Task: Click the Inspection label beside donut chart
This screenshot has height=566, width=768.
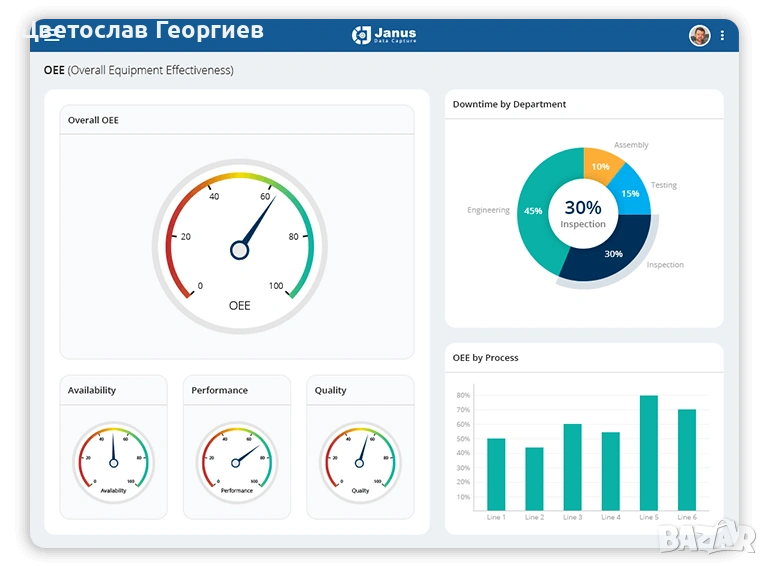Action: point(665,265)
